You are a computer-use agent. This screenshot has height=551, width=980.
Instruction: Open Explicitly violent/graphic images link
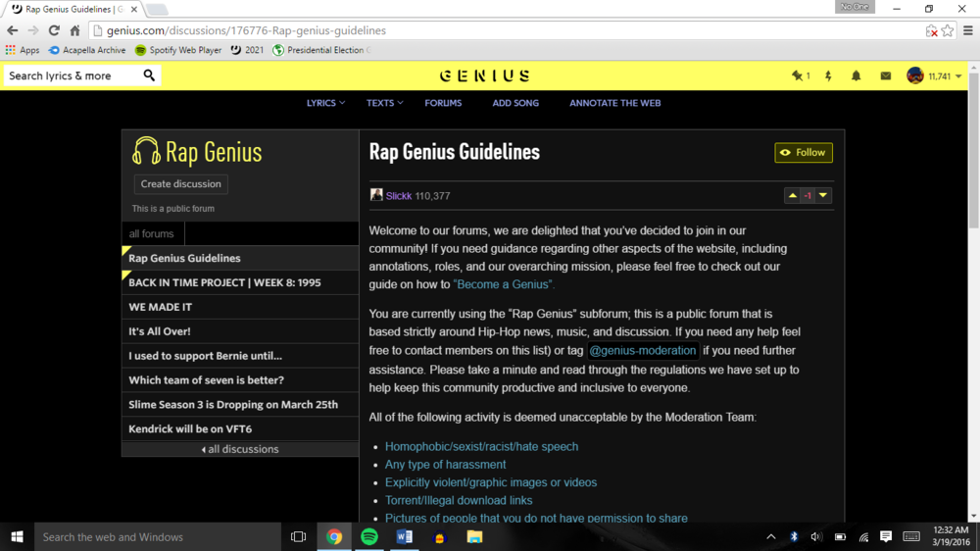point(491,482)
